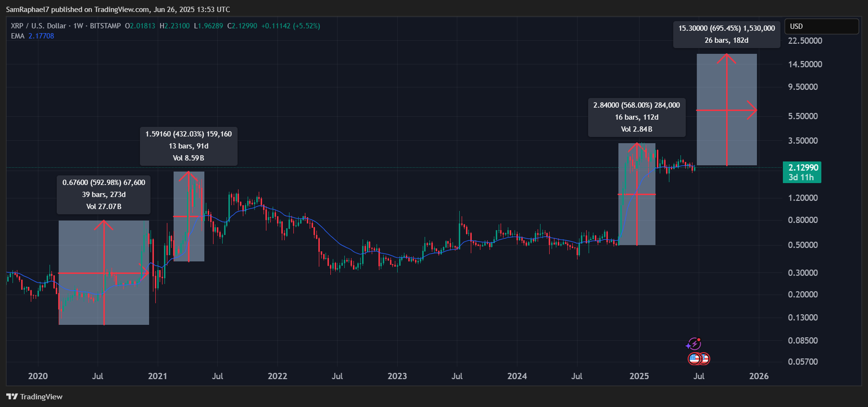Select the 432.03% measurement label
The image size is (868, 407).
189,146
